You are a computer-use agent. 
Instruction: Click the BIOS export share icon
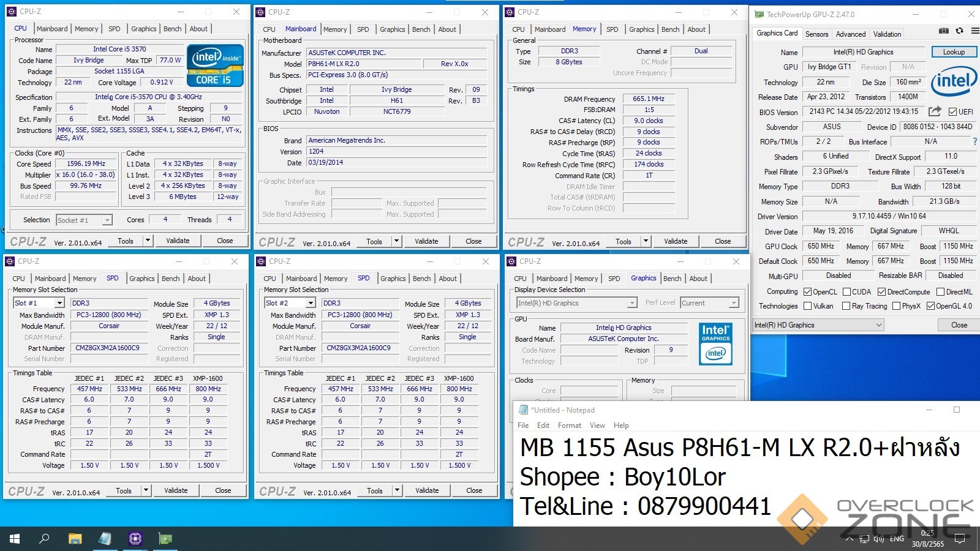pyautogui.click(x=935, y=111)
